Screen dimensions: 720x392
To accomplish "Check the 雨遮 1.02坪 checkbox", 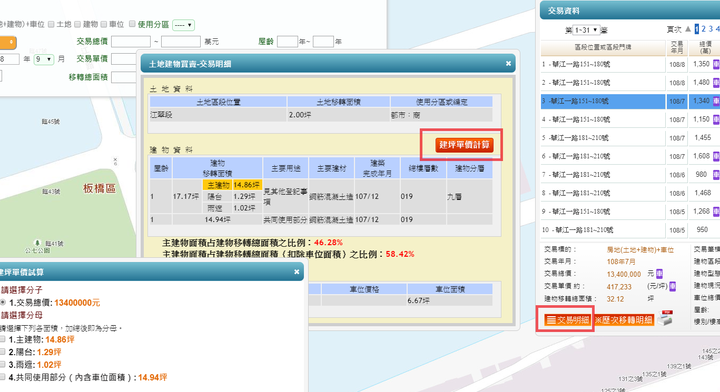I will pyautogui.click(x=3, y=364).
